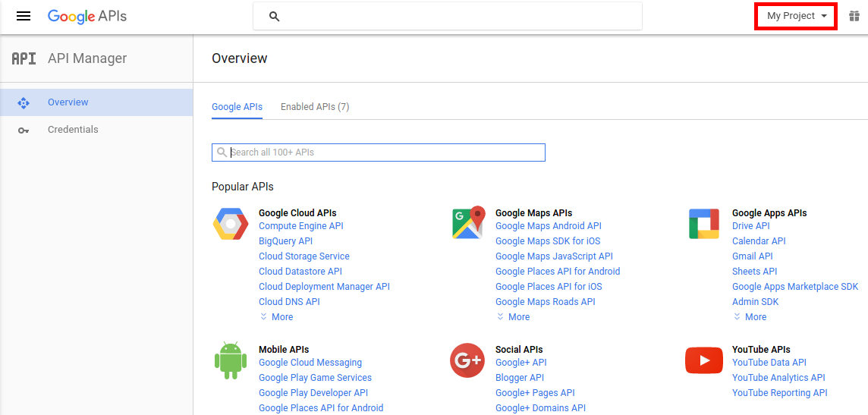Viewport: 868px width, 415px height.
Task: Open Google Maps SDK for iOS link
Action: (548, 241)
